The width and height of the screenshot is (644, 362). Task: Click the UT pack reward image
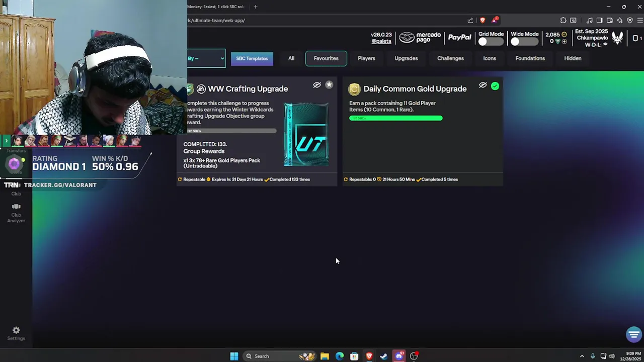(306, 135)
